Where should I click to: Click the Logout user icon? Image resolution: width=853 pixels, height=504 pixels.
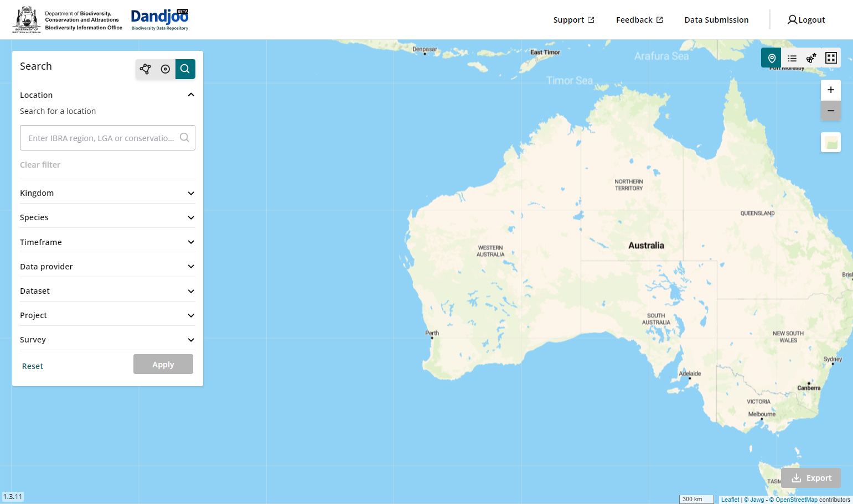click(792, 20)
